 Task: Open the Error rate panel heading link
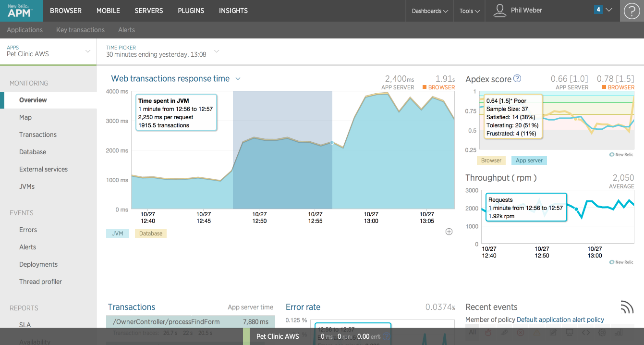303,307
